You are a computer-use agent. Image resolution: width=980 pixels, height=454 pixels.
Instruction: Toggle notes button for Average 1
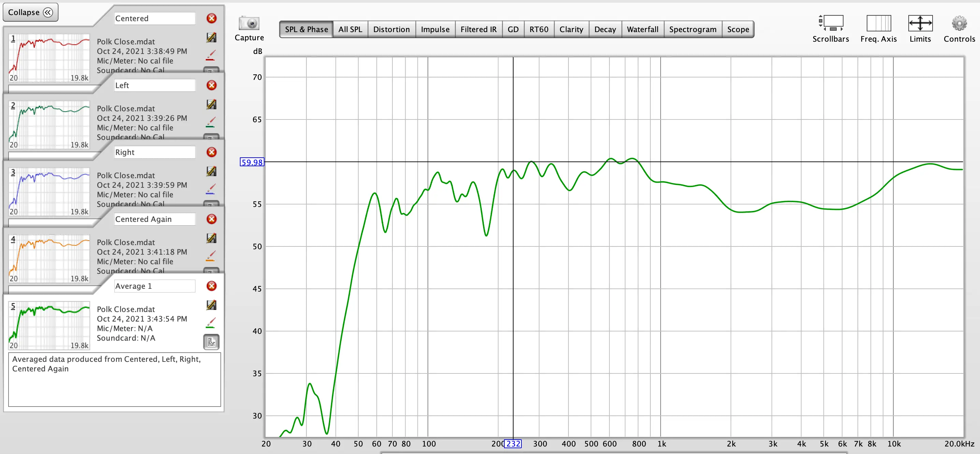[212, 342]
